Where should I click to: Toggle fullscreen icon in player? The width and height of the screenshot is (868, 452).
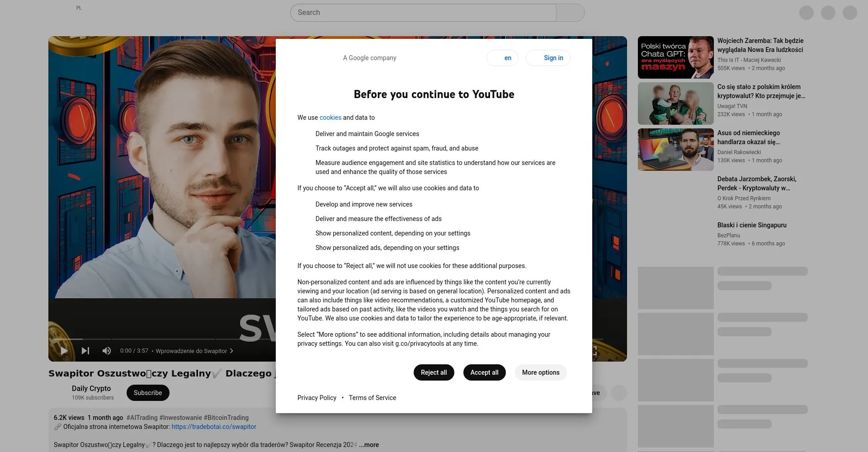point(594,351)
